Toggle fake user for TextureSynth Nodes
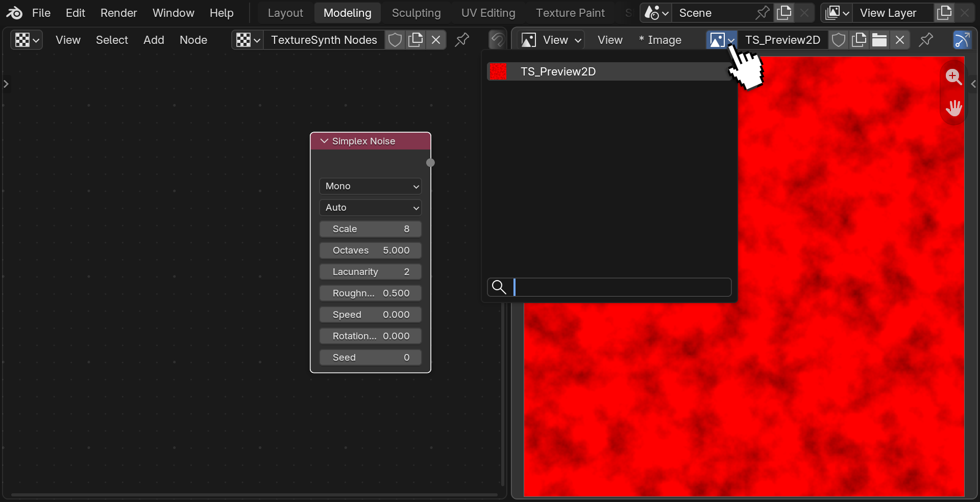 point(395,40)
